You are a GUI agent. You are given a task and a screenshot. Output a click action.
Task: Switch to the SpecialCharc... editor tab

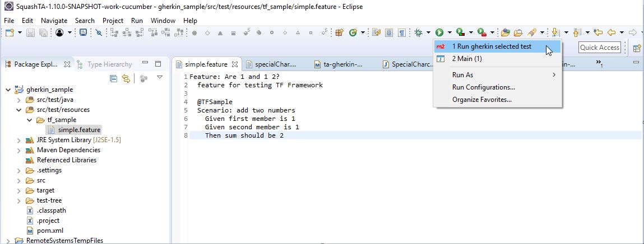click(x=409, y=64)
